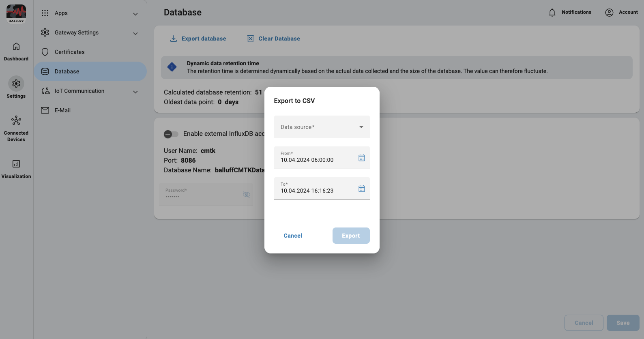Open Connected Devices network icon

pyautogui.click(x=16, y=121)
